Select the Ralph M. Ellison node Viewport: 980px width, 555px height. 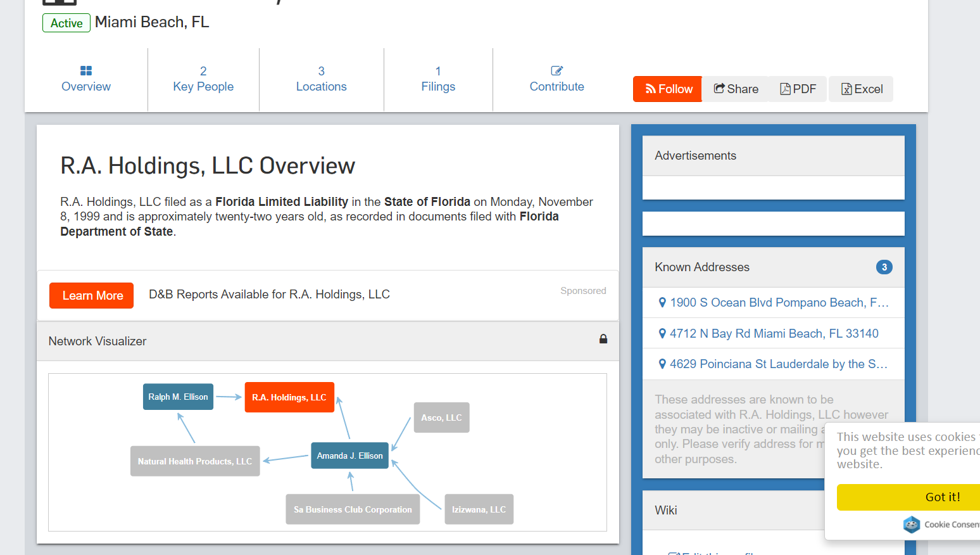[x=178, y=397]
